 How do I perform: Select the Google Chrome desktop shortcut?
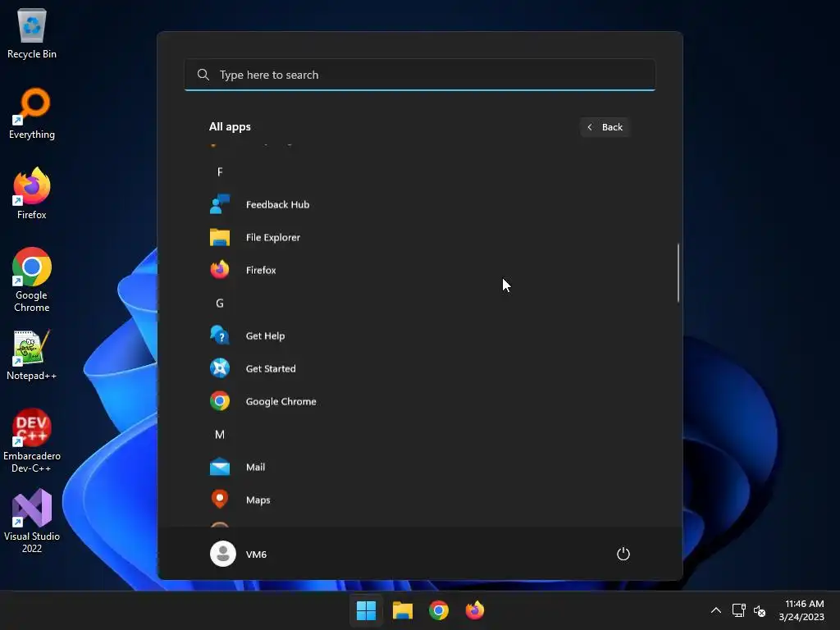tap(32, 280)
